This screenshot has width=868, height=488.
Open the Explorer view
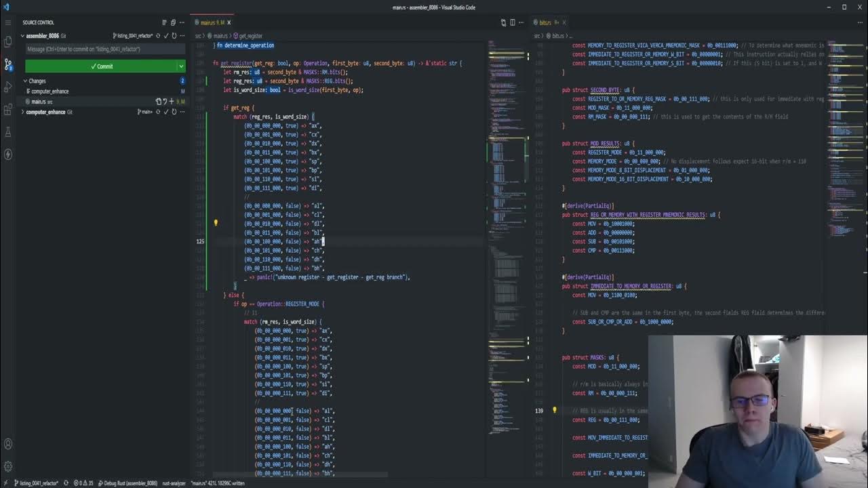coord(8,42)
